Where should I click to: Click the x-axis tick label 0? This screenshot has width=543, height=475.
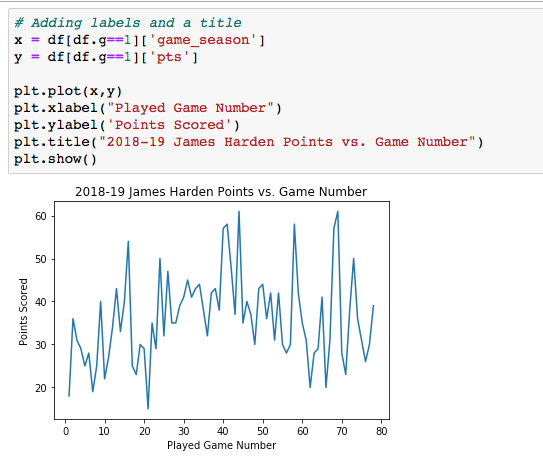(66, 431)
